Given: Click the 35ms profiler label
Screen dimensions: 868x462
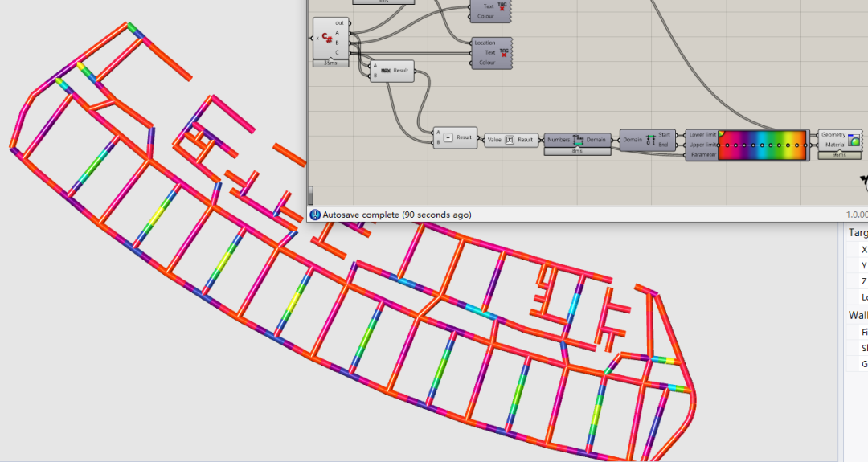Looking at the screenshot, I should coord(330,63).
